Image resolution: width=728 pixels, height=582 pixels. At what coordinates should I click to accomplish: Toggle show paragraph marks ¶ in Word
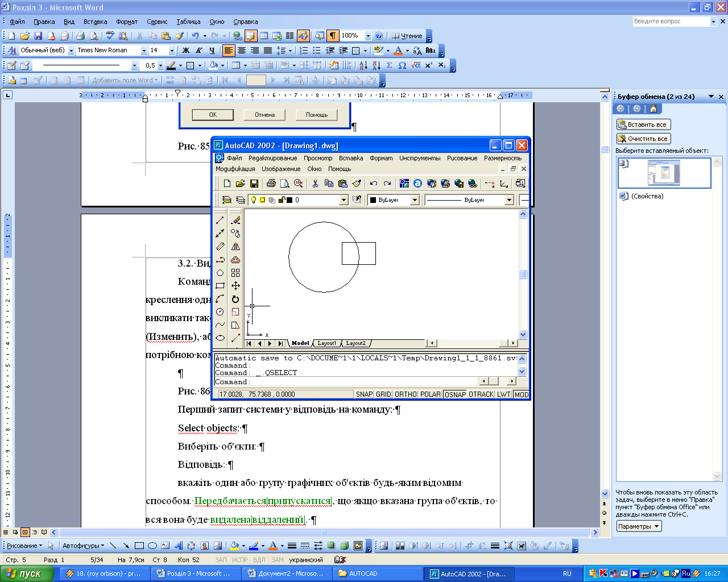pos(333,36)
